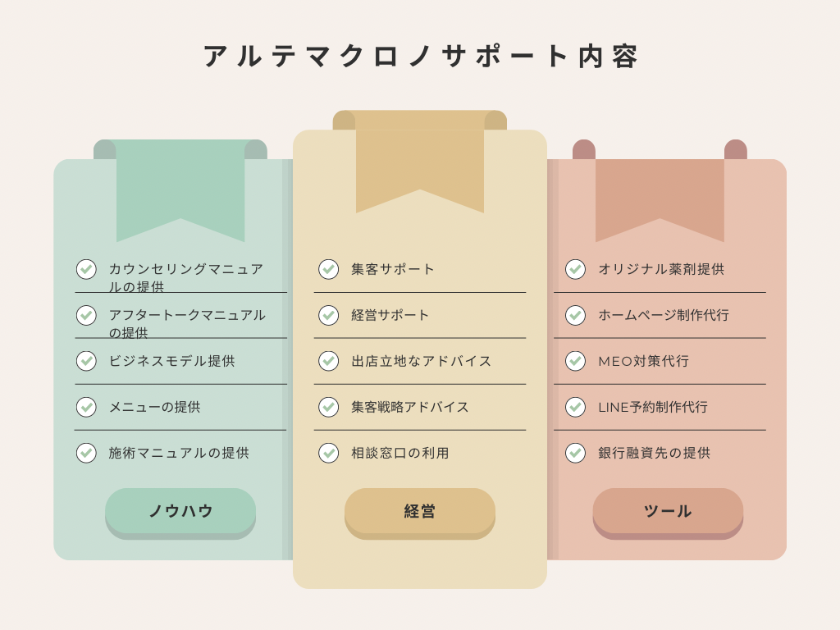Image resolution: width=840 pixels, height=630 pixels.
Task: Click the アルテマクロノサポート内容 heading
Action: coord(421,57)
